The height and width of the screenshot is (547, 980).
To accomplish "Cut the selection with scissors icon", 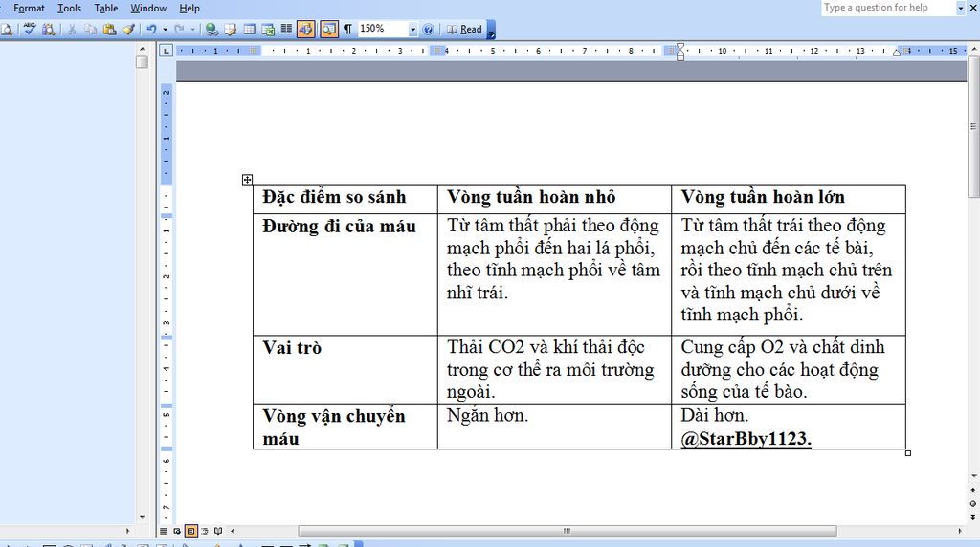I will pos(71,29).
